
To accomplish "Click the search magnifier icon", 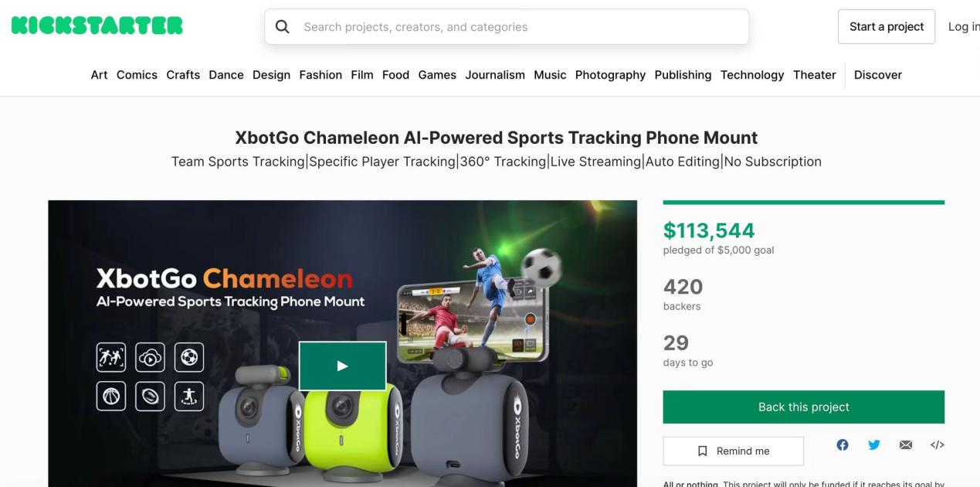I will 283,26.
